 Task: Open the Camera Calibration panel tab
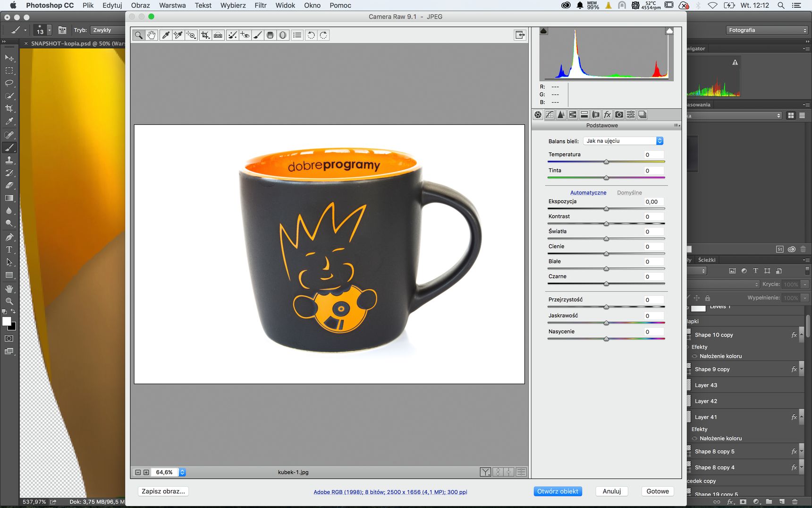619,114
